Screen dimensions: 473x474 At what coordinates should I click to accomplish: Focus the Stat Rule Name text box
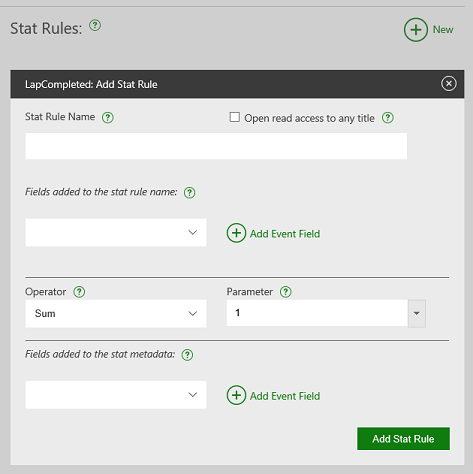point(216,146)
